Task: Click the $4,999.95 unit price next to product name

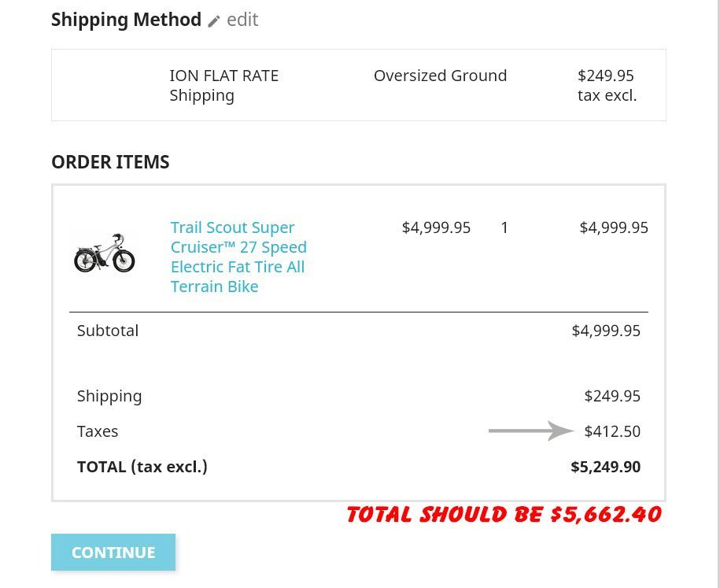Action: coord(436,227)
